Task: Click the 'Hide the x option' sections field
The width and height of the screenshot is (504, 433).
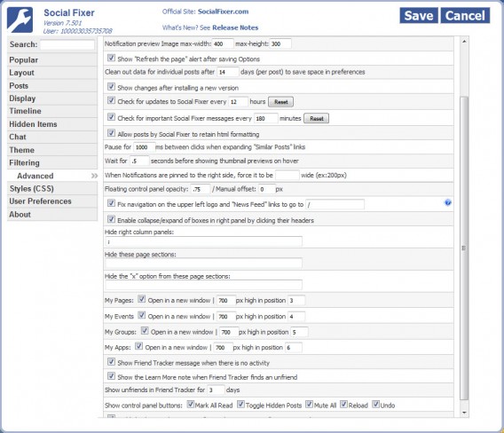Action: [203, 285]
